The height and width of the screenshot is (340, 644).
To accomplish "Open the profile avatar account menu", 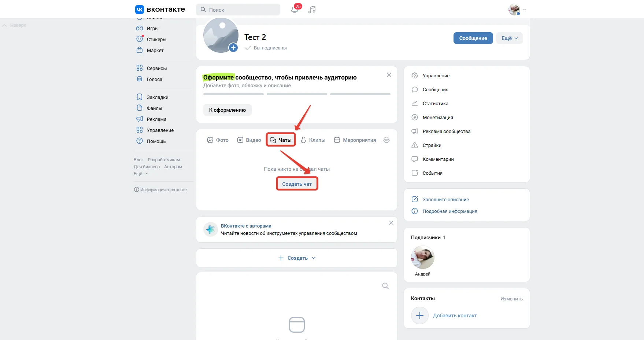I will [517, 10].
